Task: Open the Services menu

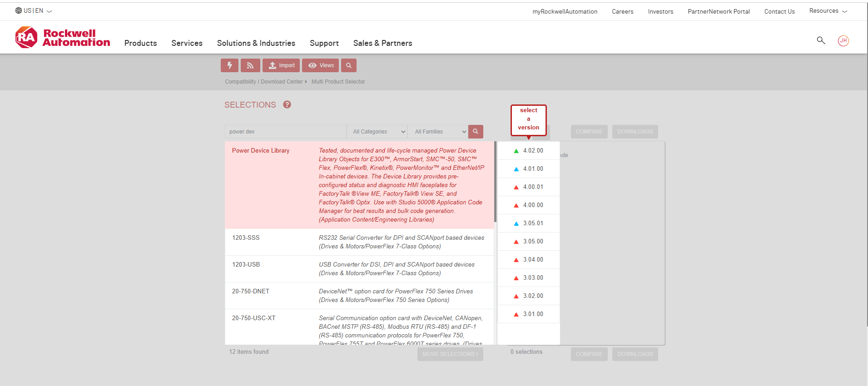Action: (x=187, y=43)
